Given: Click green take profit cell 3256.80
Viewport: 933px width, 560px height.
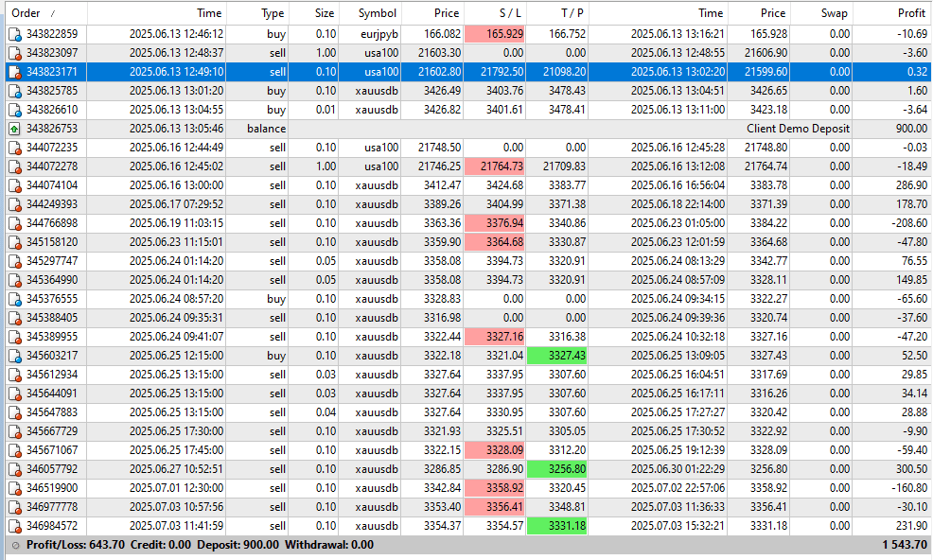Looking at the screenshot, I should 557,469.
